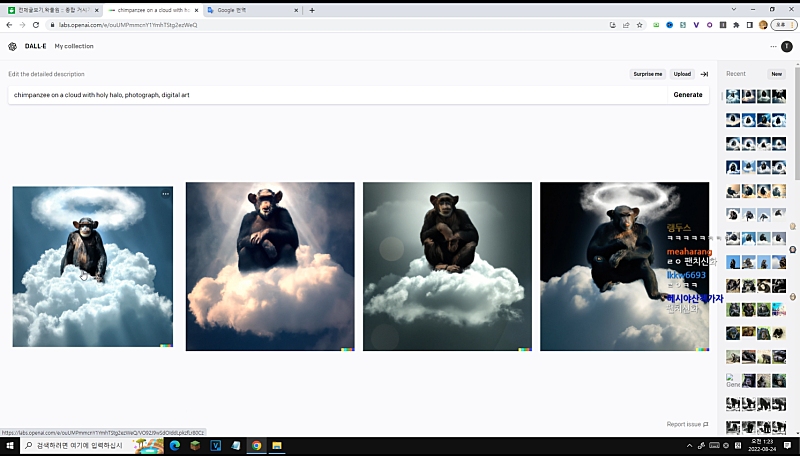Click the round profile avatar in DALL-E header

[x=787, y=46]
